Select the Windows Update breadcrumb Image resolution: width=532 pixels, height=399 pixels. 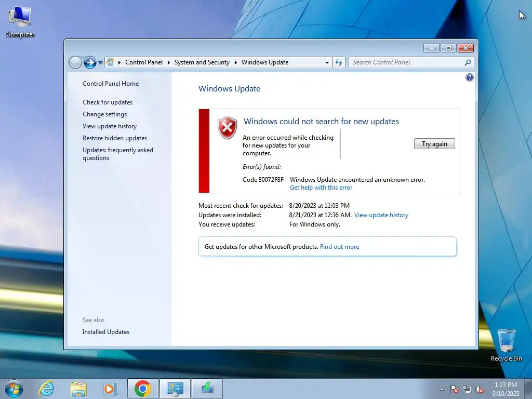[264, 62]
